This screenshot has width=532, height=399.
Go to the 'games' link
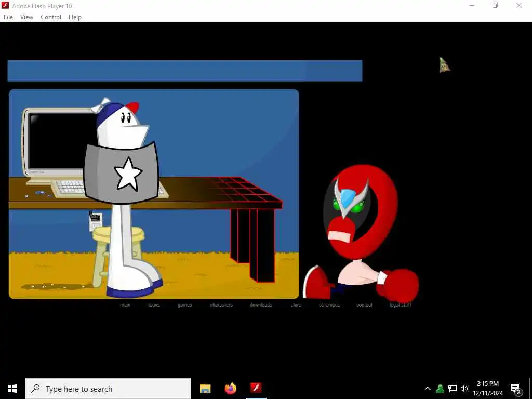[185, 304]
